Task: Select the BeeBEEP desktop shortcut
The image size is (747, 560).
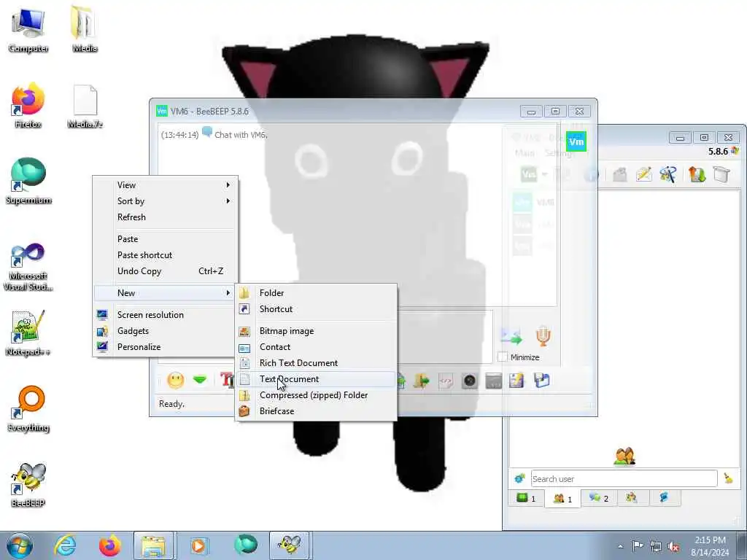Action: tap(28, 485)
